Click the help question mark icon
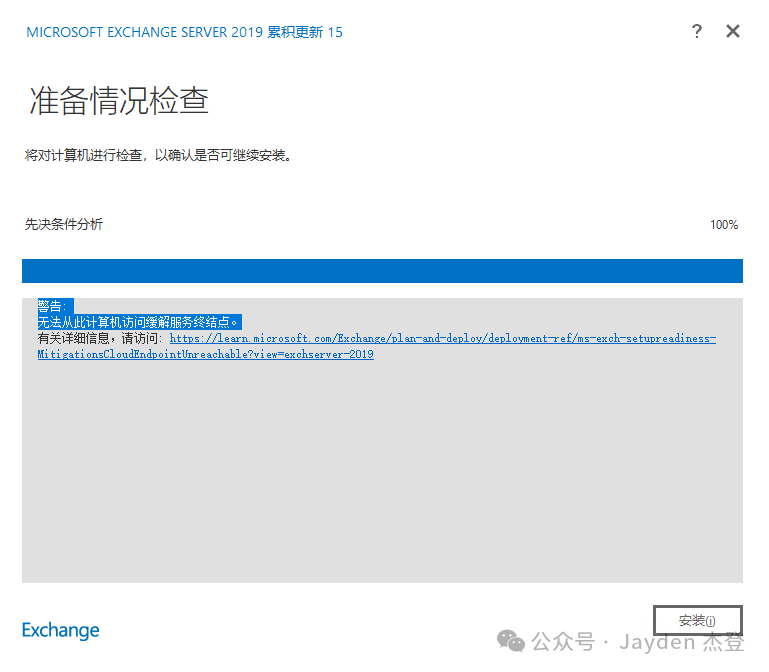The image size is (769, 672). tap(697, 31)
